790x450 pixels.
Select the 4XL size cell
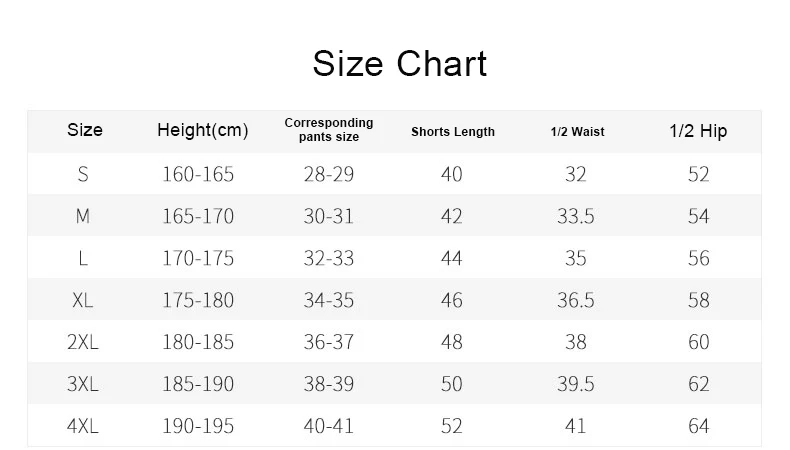tap(83, 426)
